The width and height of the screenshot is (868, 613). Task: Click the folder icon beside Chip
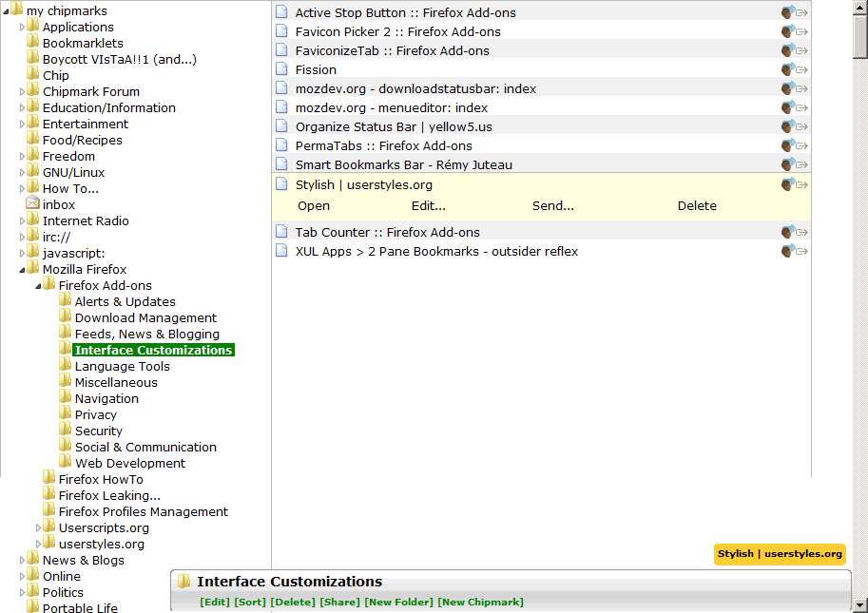pyautogui.click(x=33, y=73)
